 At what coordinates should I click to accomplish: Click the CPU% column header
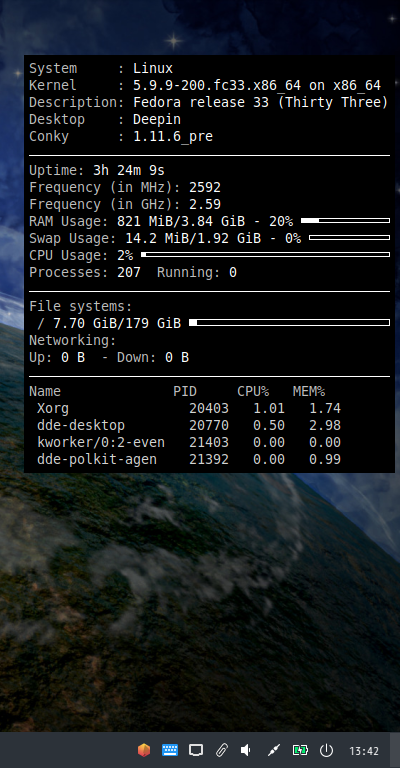point(253,391)
